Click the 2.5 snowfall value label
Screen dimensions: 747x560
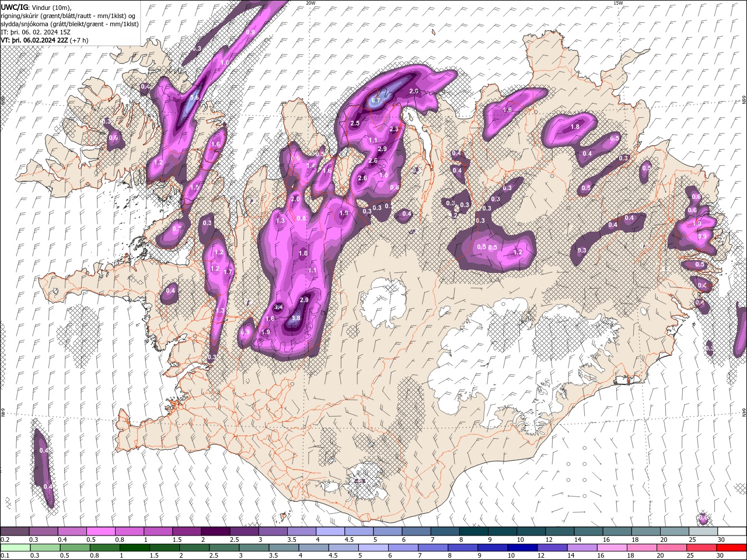click(x=355, y=123)
